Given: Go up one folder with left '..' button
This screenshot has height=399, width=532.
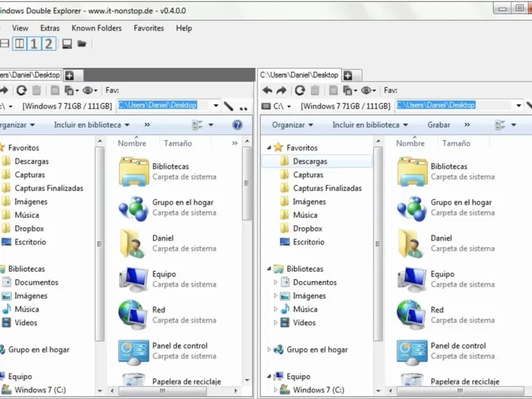Looking at the screenshot, I should click(243, 108).
